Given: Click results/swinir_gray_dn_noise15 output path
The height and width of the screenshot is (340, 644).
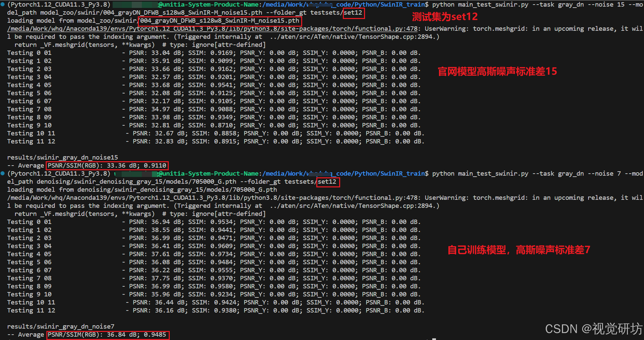Looking at the screenshot, I should [x=63, y=157].
